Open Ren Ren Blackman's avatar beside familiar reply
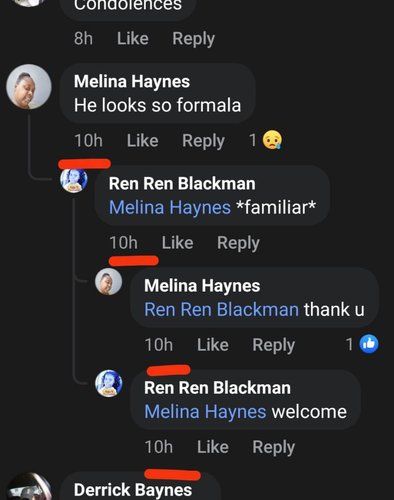 click(x=74, y=180)
